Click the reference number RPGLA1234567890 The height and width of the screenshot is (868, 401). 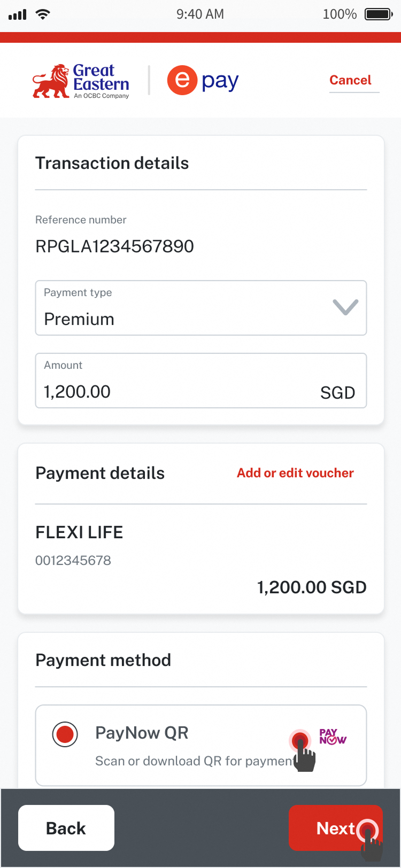[x=114, y=246]
